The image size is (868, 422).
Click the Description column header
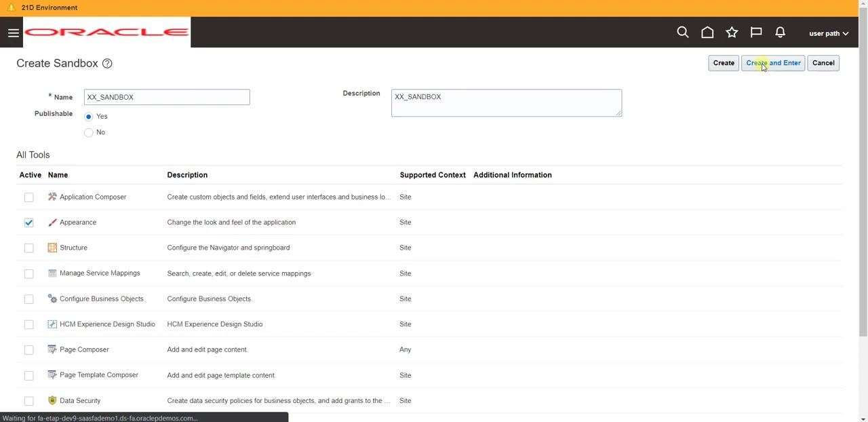coord(187,175)
